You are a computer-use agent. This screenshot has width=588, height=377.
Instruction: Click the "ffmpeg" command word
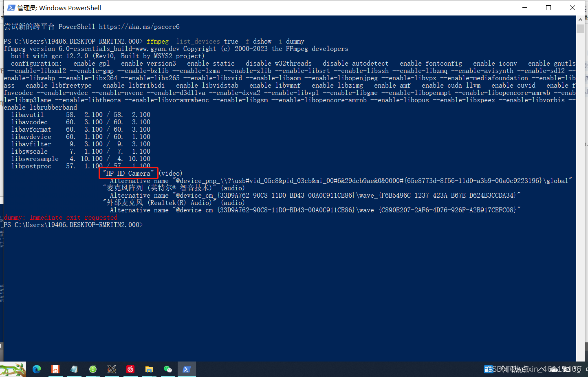pyautogui.click(x=158, y=42)
